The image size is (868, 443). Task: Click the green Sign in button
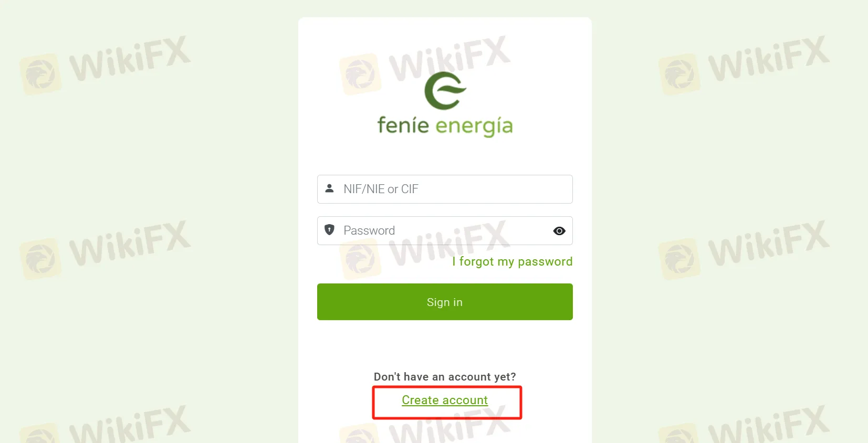point(445,302)
